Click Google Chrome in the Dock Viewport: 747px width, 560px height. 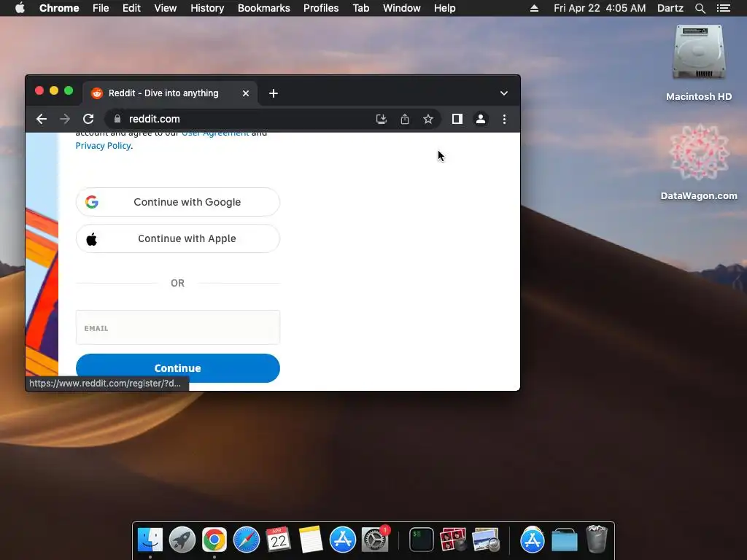[214, 540]
